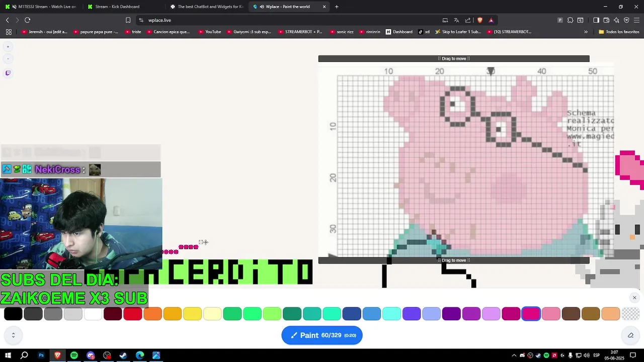The height and width of the screenshot is (362, 644).
Task: Select the transparent checkered swatch
Action: pos(630,314)
